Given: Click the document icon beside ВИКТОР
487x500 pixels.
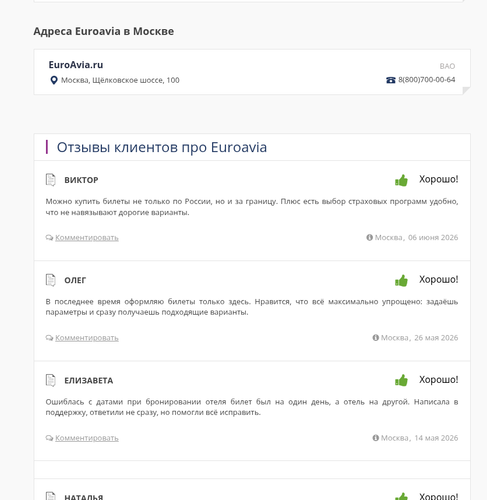Looking at the screenshot, I should pyautogui.click(x=50, y=180).
